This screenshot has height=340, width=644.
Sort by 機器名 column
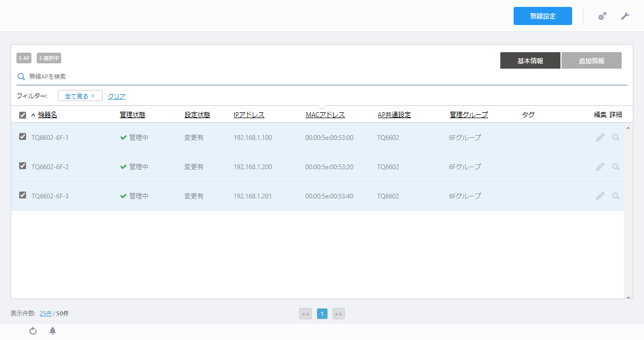[47, 114]
